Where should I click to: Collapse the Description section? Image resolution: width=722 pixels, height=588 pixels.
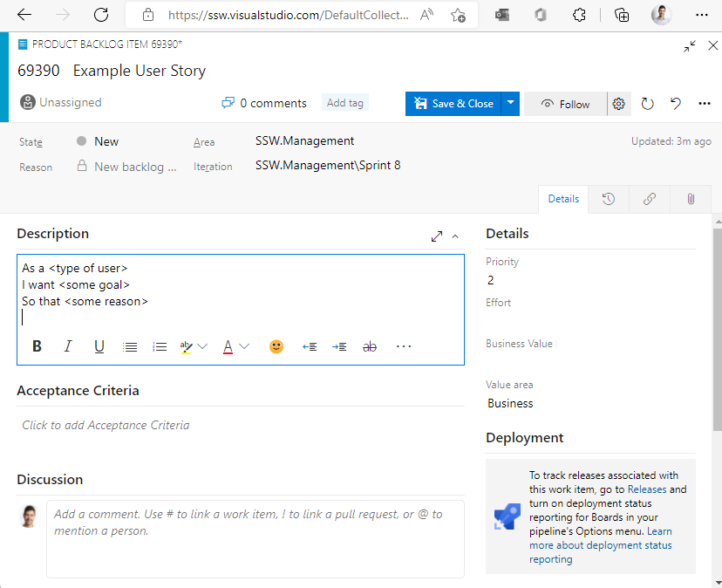[455, 236]
